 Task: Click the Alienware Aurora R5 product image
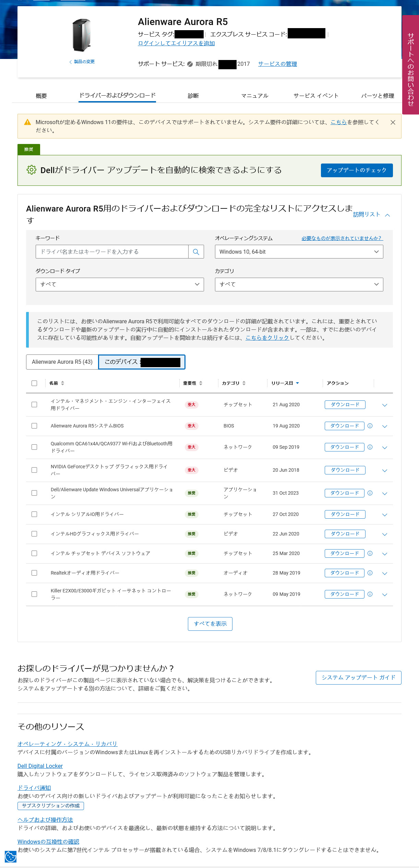click(82, 35)
